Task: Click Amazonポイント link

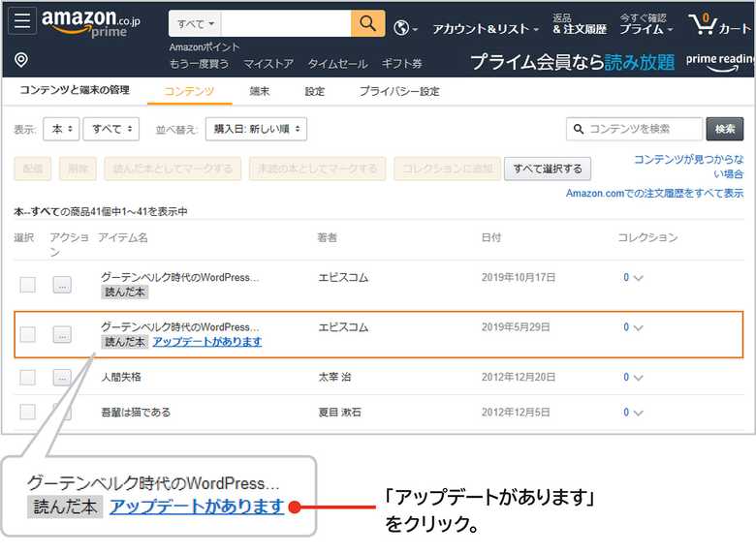Action: 205,47
